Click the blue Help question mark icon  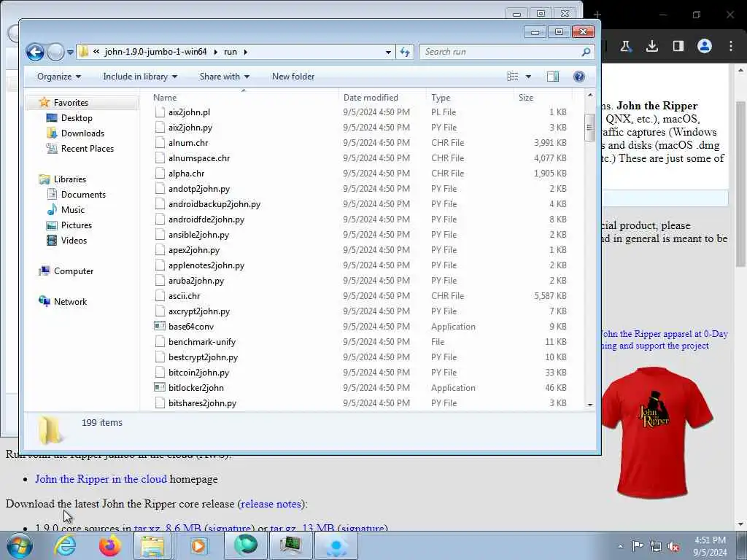point(578,77)
